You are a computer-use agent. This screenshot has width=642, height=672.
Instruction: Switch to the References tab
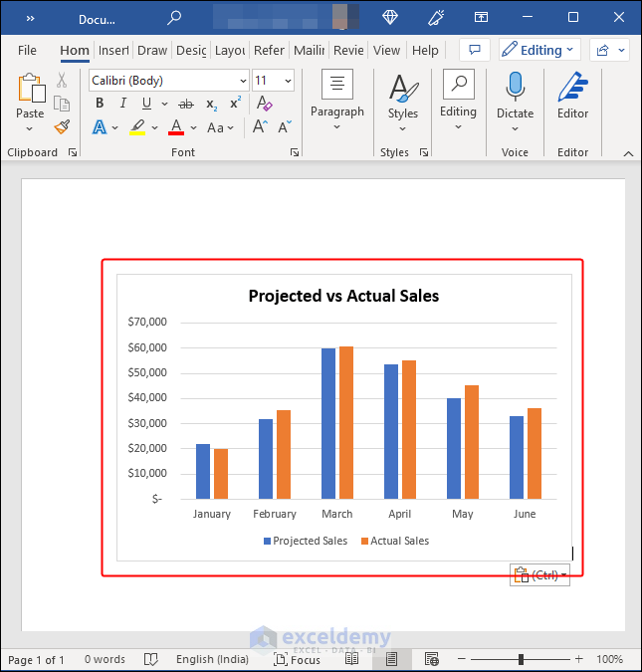[269, 50]
